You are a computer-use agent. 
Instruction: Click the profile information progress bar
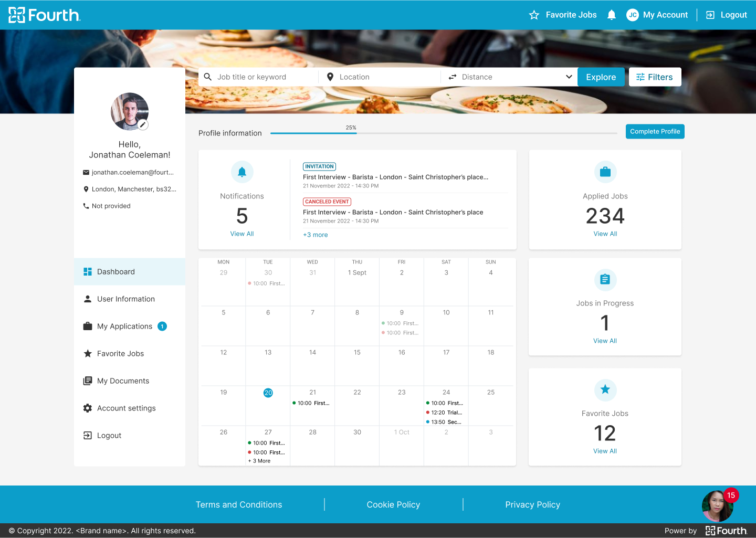coord(444,133)
